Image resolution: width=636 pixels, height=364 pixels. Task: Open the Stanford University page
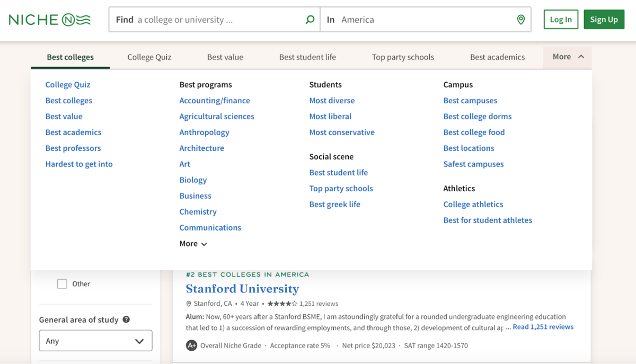pos(242,289)
